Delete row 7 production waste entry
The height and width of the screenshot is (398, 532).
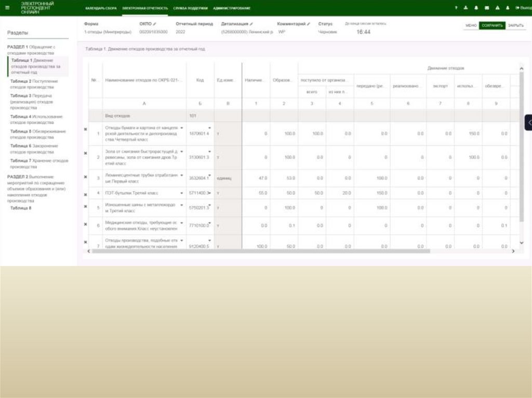click(x=86, y=242)
